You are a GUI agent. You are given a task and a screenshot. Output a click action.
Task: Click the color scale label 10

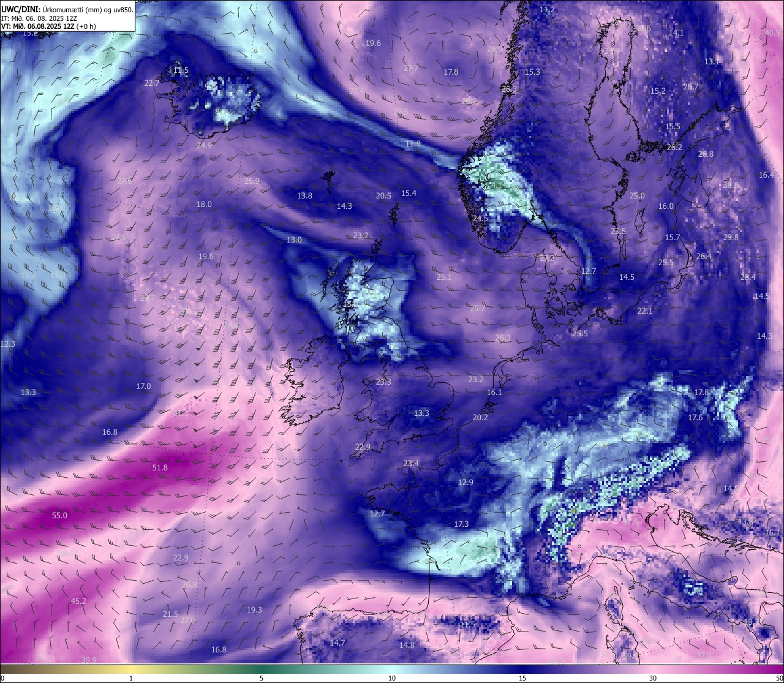(392, 678)
